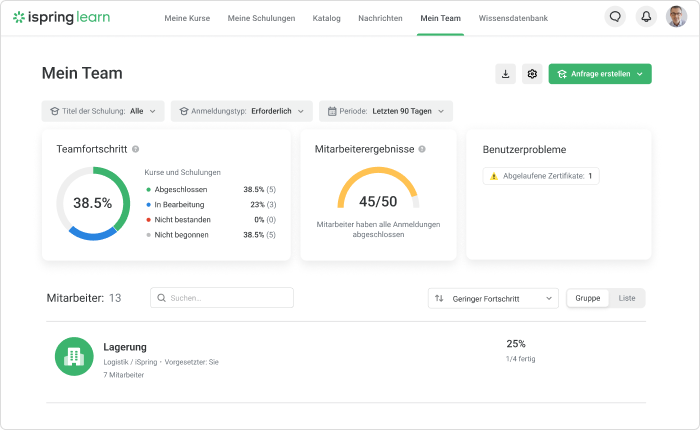Click the green Lagerung group icon

click(x=73, y=356)
